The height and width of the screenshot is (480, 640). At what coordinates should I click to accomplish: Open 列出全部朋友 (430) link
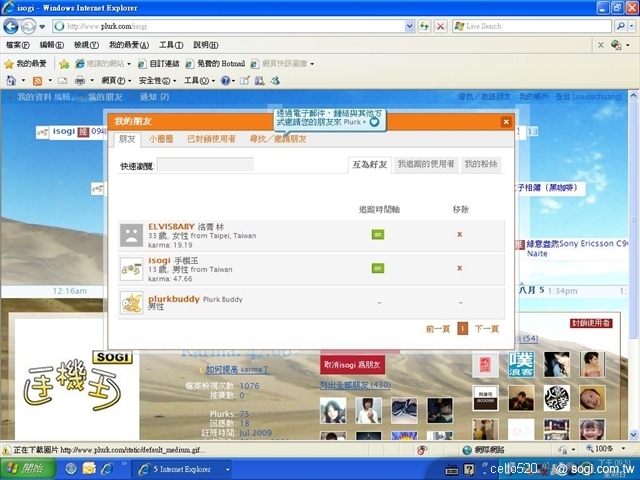pyautogui.click(x=355, y=385)
